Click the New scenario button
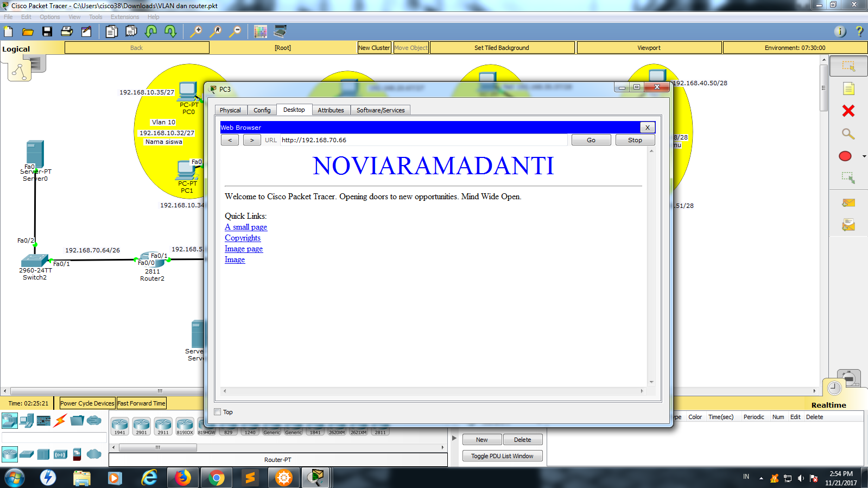The height and width of the screenshot is (488, 868). coord(482,440)
